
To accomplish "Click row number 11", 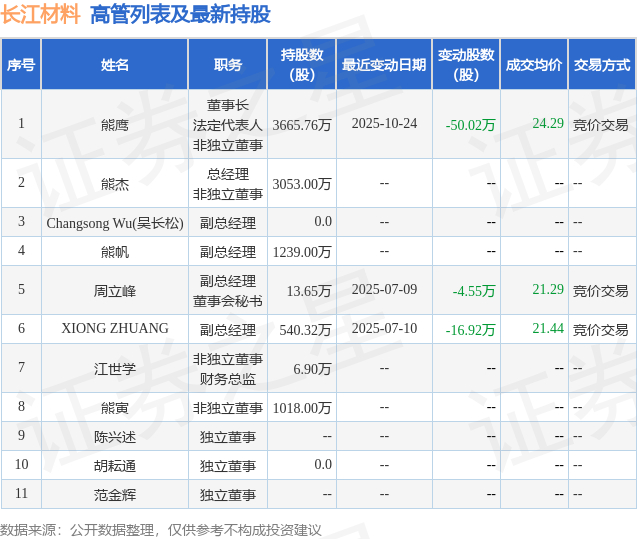I will 21,493.
